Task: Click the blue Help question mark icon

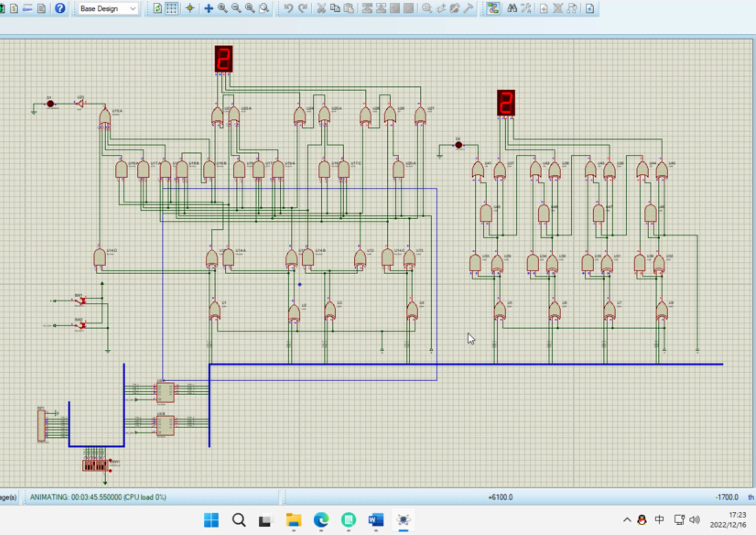Action: click(x=60, y=8)
